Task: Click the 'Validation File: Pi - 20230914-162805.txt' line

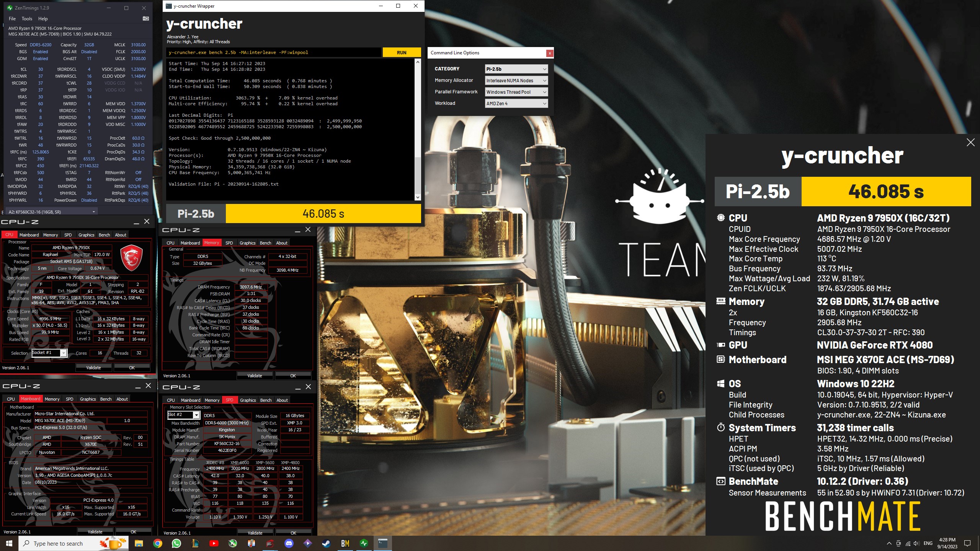Action: tap(224, 184)
